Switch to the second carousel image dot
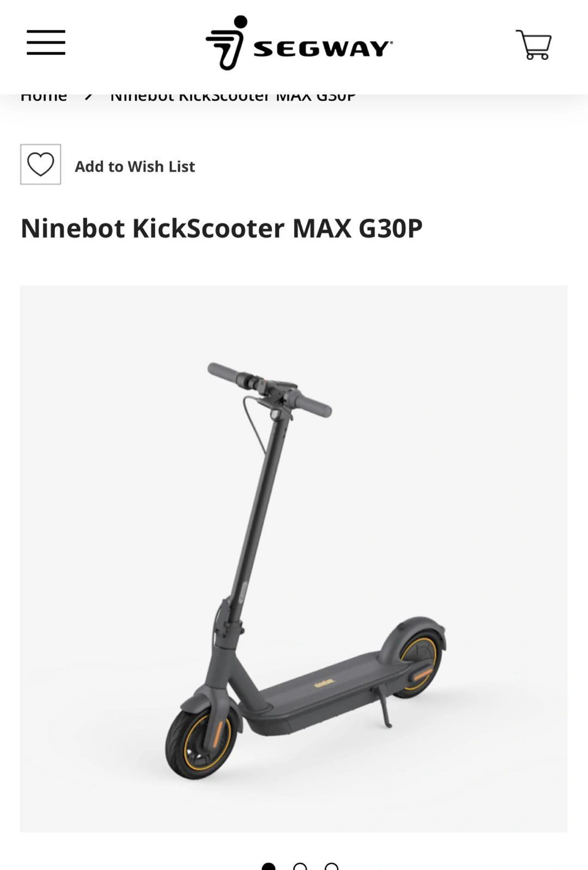588x870 pixels. point(300,867)
